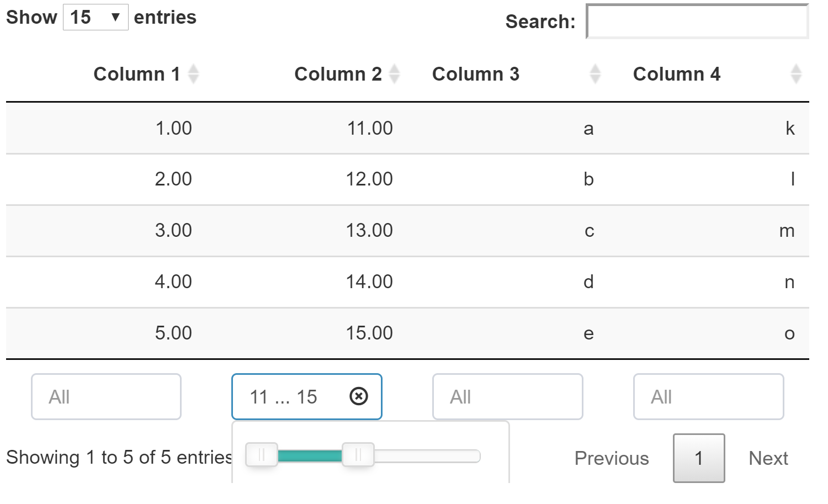Clear the 11 ... 15 range filter
Viewport: 828px width, 504px height.
coord(359,396)
